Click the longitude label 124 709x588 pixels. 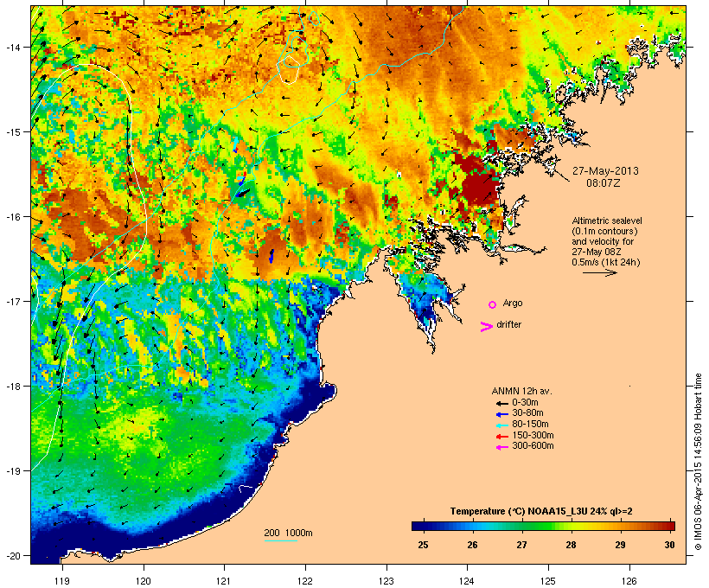tap(467, 581)
